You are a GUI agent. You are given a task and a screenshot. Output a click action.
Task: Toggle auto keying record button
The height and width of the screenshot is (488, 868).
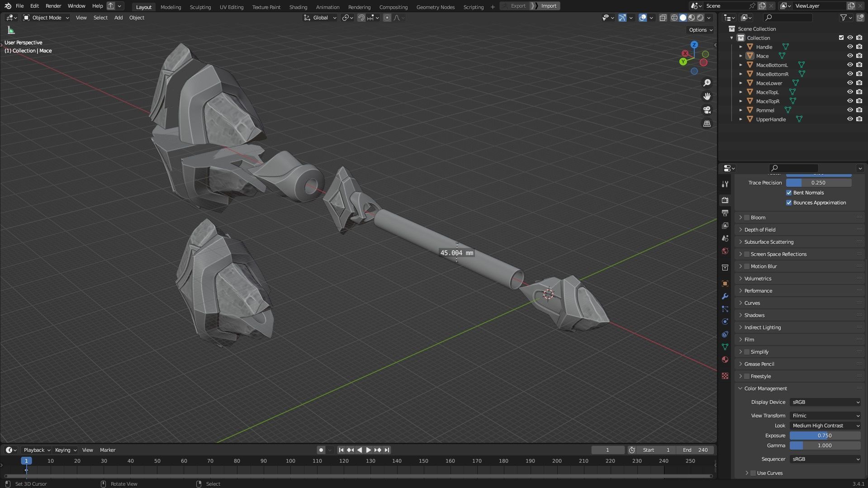coord(321,450)
